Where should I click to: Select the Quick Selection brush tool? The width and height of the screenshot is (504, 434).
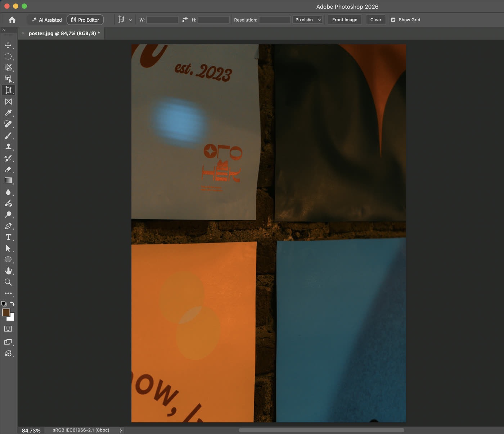click(x=8, y=68)
